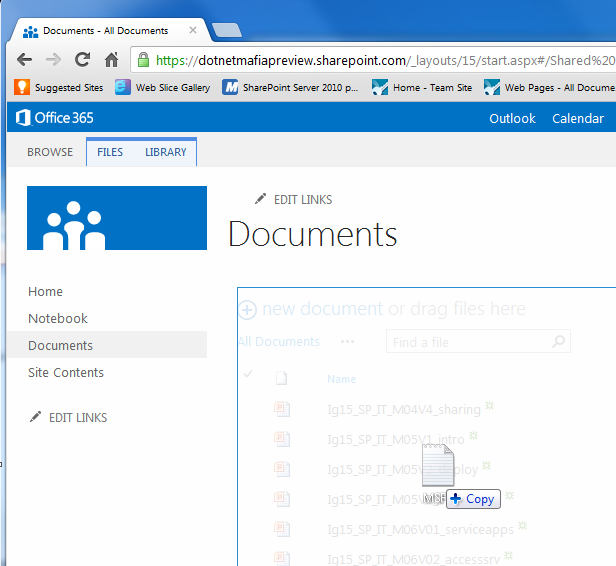This screenshot has width=616, height=566.
Task: Reload the page with the refresh icon
Action: 82,60
